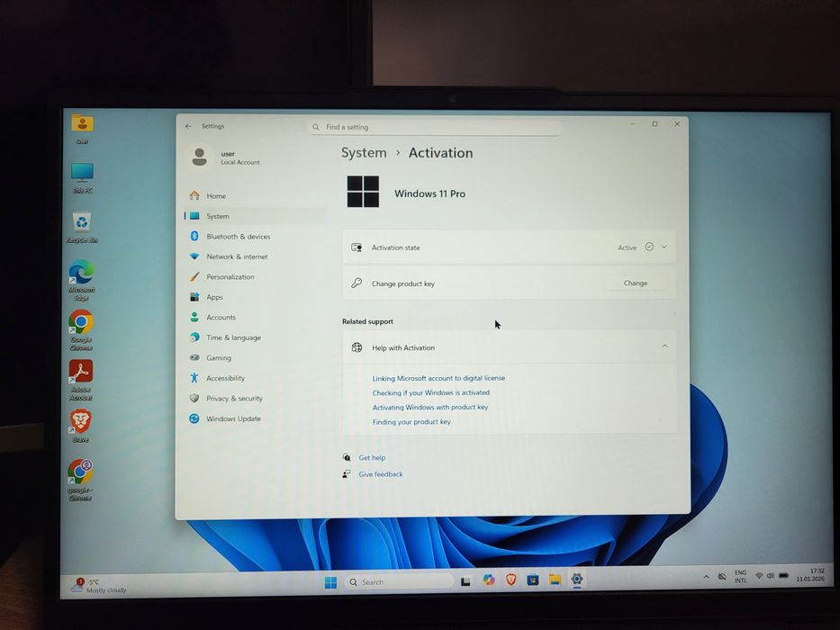This screenshot has height=630, width=840.
Task: Collapse the Help with Activation section
Action: pos(664,346)
